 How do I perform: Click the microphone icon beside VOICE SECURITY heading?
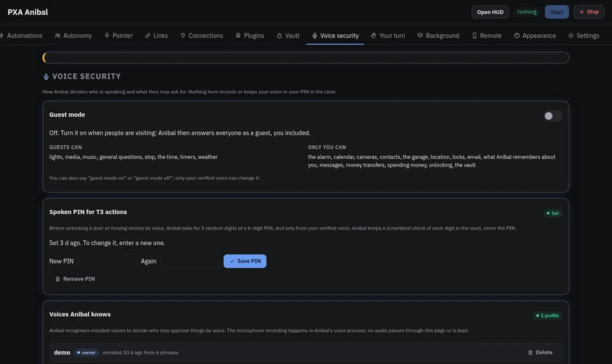(46, 77)
